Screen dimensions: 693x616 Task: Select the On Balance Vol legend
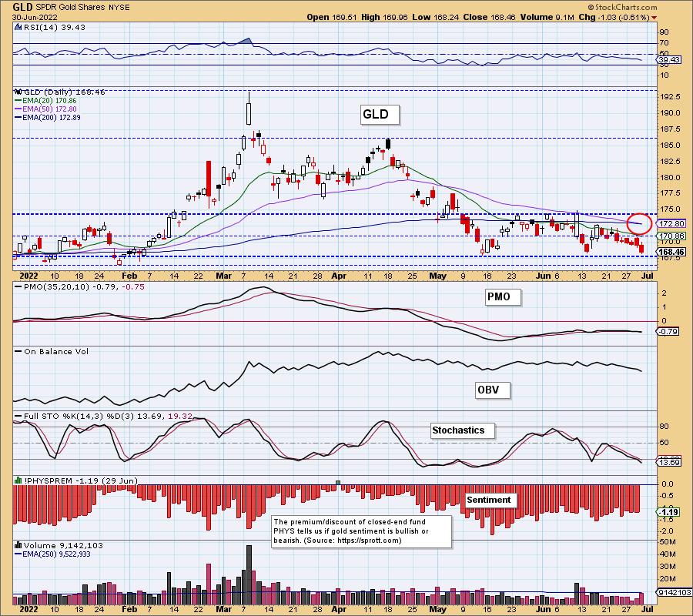click(x=52, y=351)
